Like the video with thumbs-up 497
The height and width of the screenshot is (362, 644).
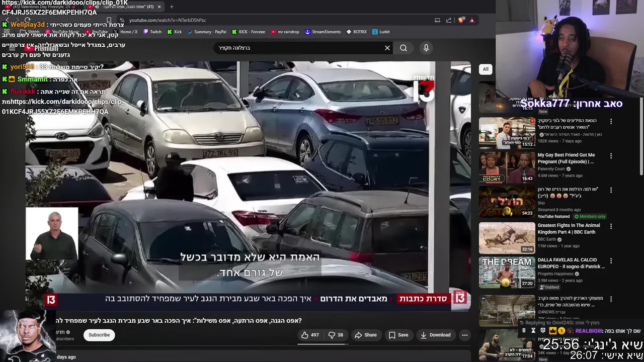[310, 335]
